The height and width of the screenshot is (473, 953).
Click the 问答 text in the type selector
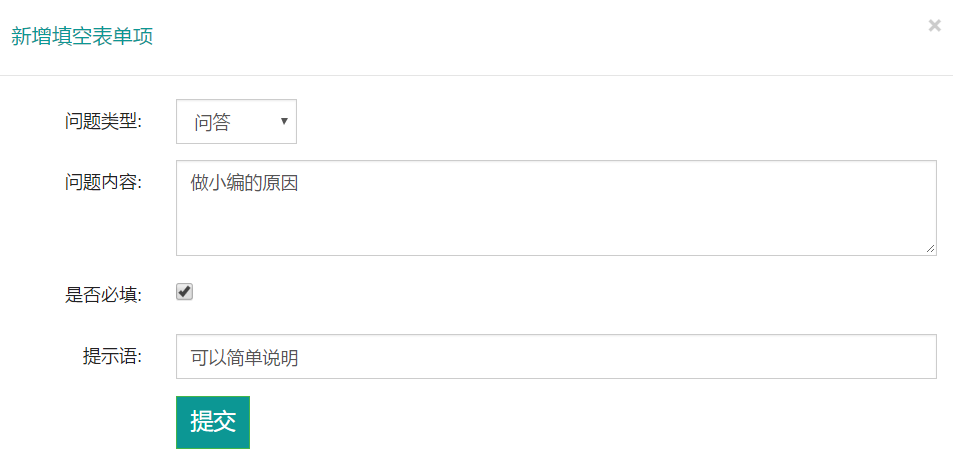point(212,123)
